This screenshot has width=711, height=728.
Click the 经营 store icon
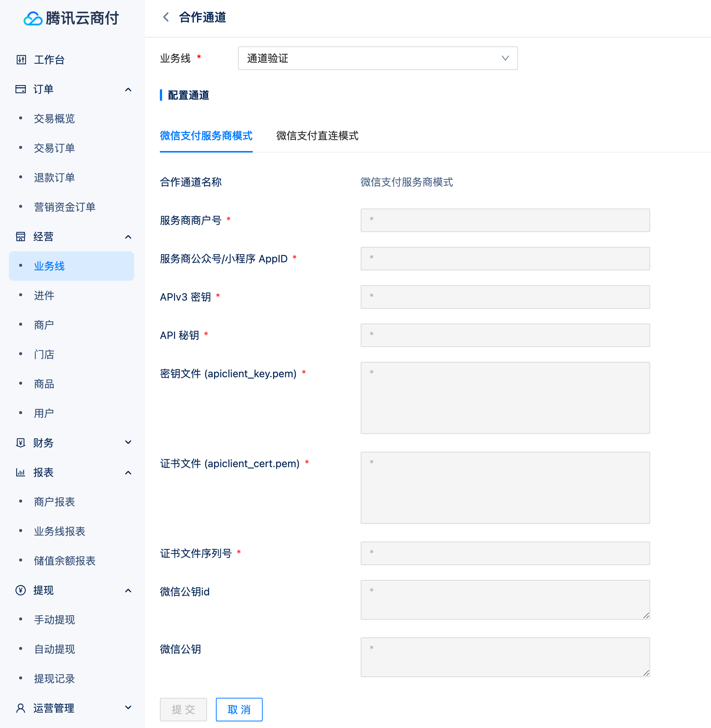(x=21, y=237)
